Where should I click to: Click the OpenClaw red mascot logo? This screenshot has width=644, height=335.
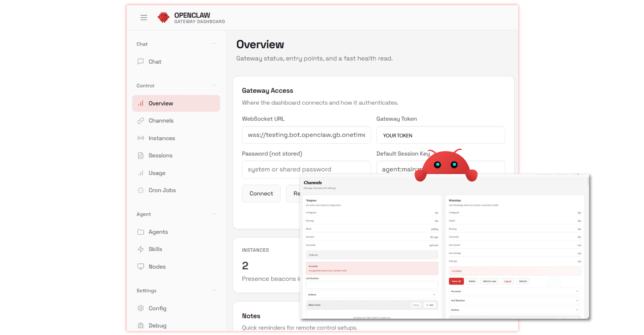(x=163, y=17)
